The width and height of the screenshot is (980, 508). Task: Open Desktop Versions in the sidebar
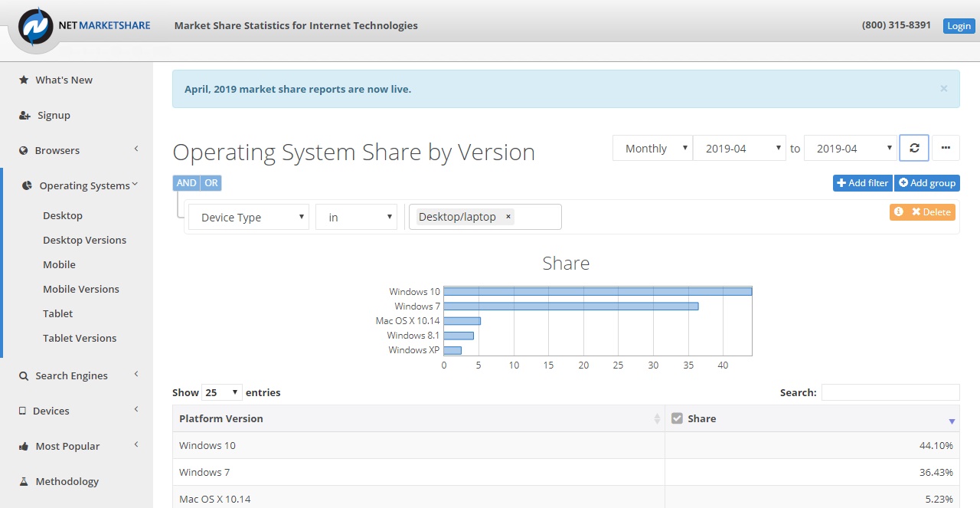(x=84, y=240)
